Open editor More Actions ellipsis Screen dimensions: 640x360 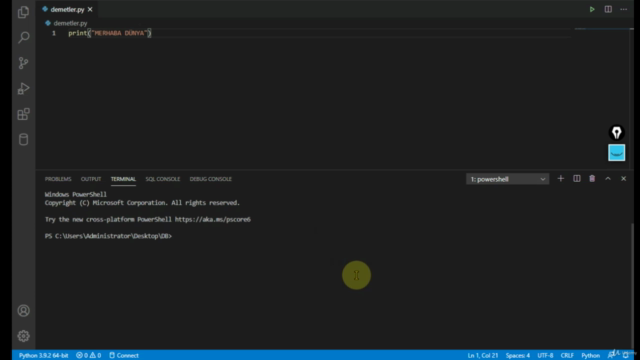click(623, 9)
